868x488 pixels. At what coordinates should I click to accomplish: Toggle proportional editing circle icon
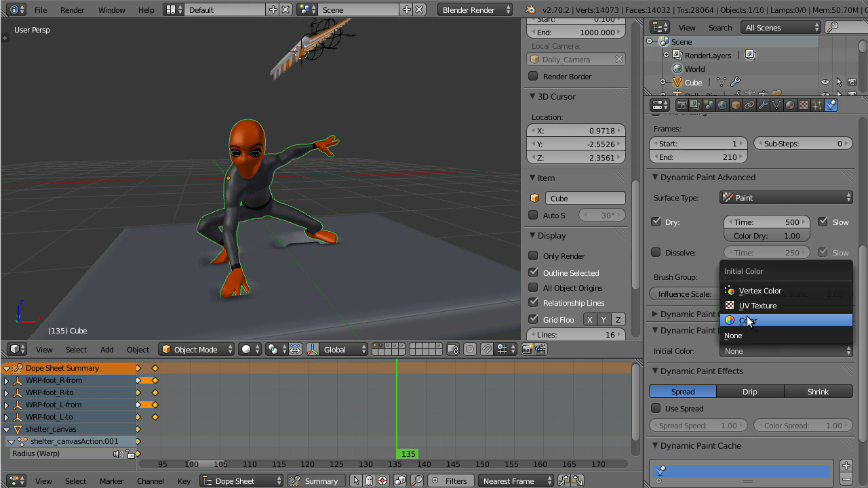coord(470,349)
